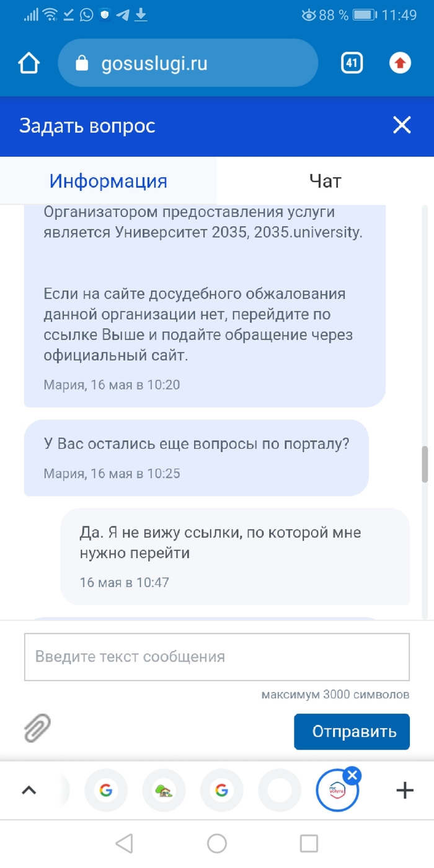The image size is (434, 868).
Task: Tap the Android home circle button
Action: pos(217,843)
